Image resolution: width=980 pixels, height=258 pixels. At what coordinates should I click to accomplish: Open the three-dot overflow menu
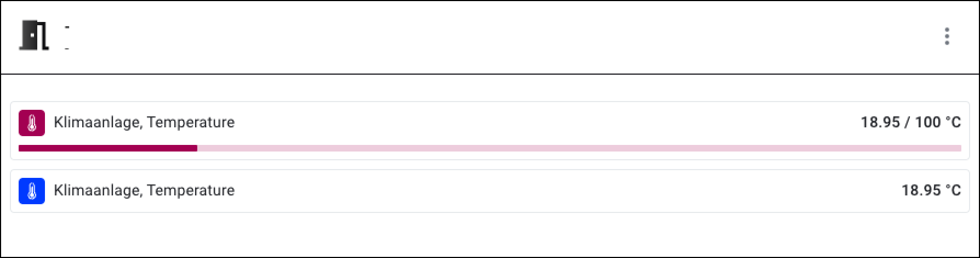coord(947,36)
